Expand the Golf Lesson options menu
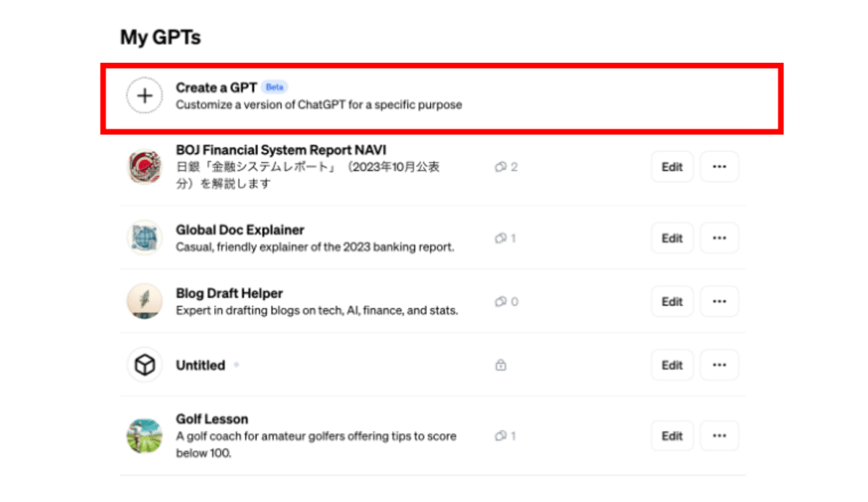The height and width of the screenshot is (502, 868). click(x=719, y=435)
